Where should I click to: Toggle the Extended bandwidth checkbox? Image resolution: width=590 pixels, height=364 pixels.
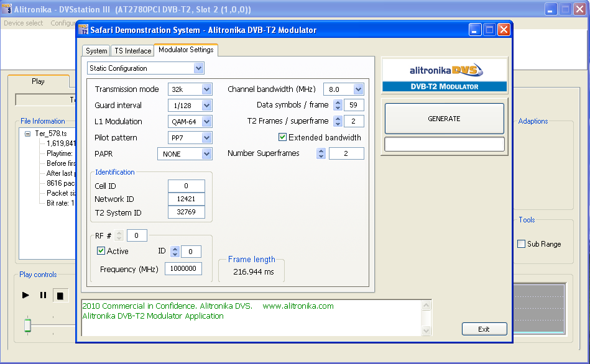(283, 137)
